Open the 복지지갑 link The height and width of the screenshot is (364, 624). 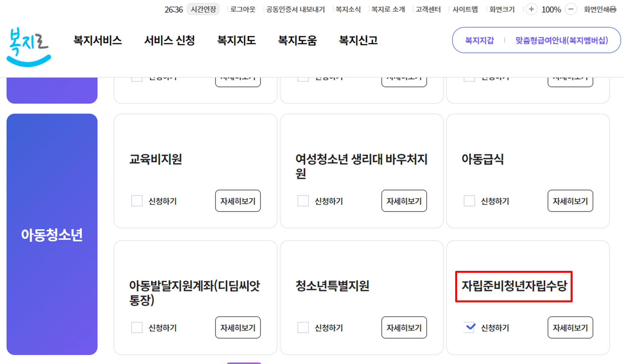pos(479,40)
